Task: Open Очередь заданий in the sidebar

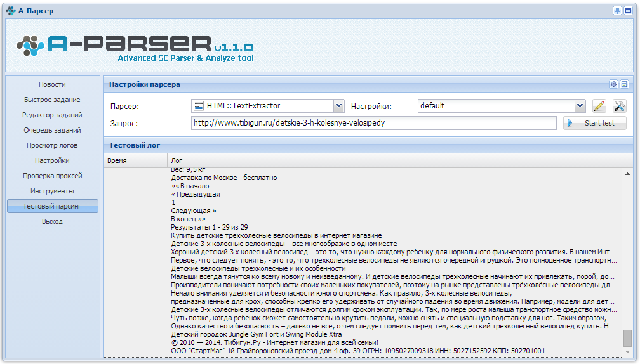Action: pyautogui.click(x=52, y=130)
